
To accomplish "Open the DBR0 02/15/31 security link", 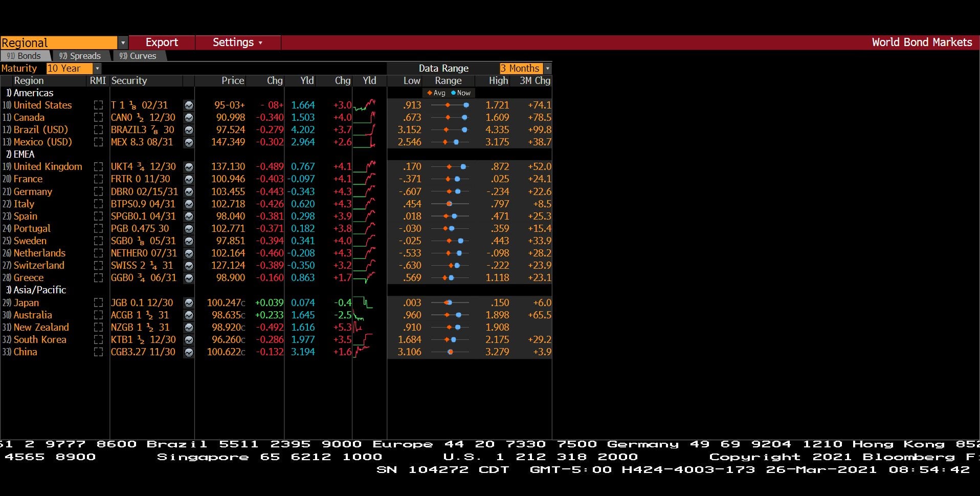I will [144, 191].
